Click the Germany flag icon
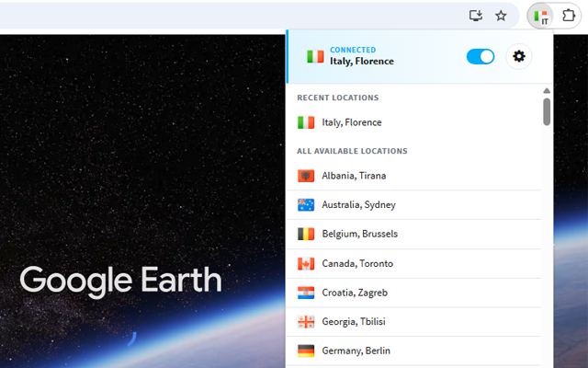Image resolution: width=588 pixels, height=368 pixels. click(x=306, y=351)
